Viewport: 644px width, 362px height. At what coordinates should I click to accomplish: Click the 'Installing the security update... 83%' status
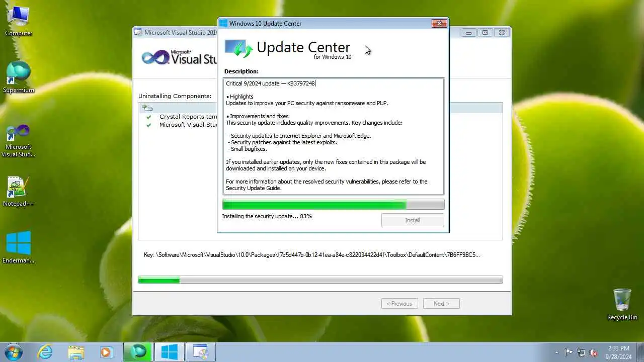267,216
